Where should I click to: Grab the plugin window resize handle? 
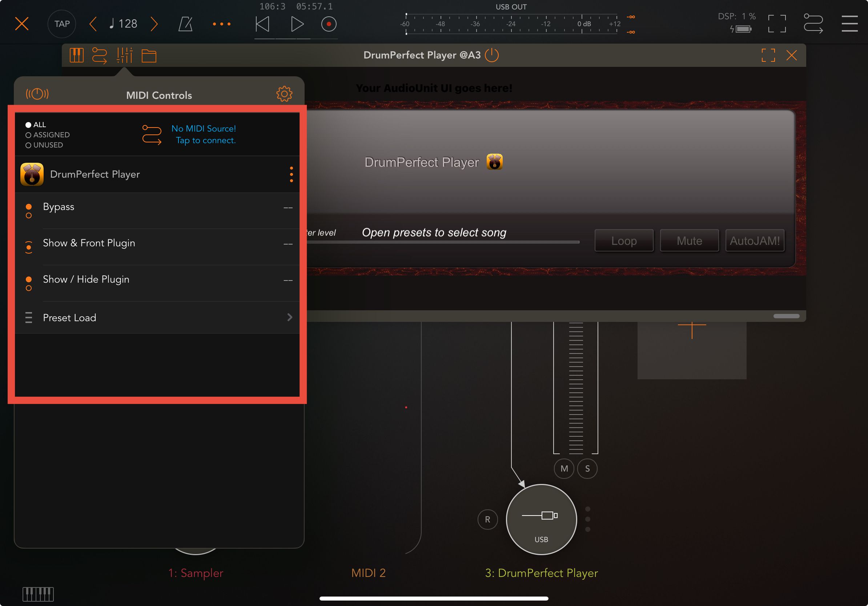(786, 316)
